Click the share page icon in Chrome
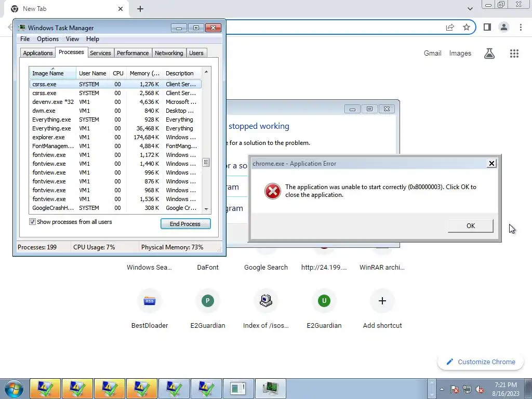The height and width of the screenshot is (399, 532). pos(450,27)
